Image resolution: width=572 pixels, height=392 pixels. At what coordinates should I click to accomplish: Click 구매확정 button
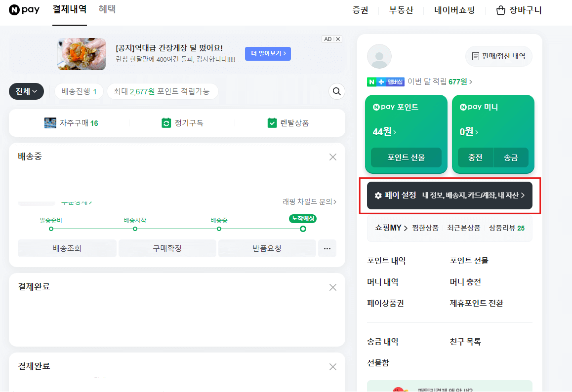(167, 248)
